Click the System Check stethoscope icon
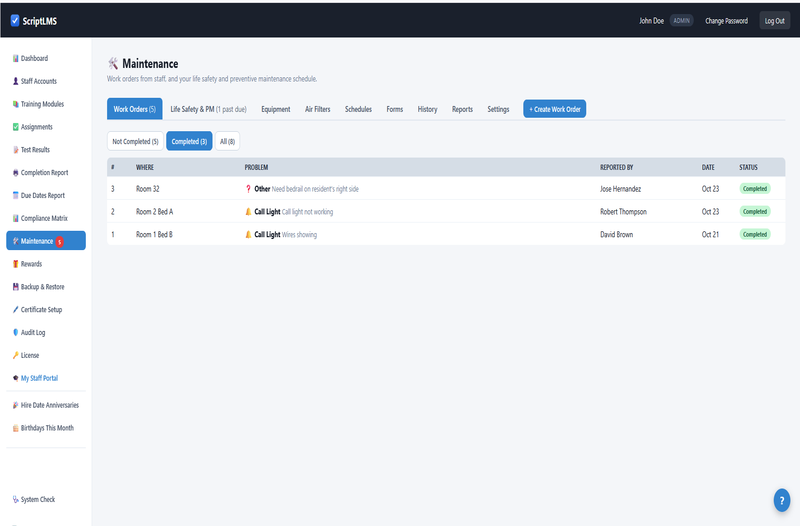This screenshot has height=526, width=800. [15, 499]
